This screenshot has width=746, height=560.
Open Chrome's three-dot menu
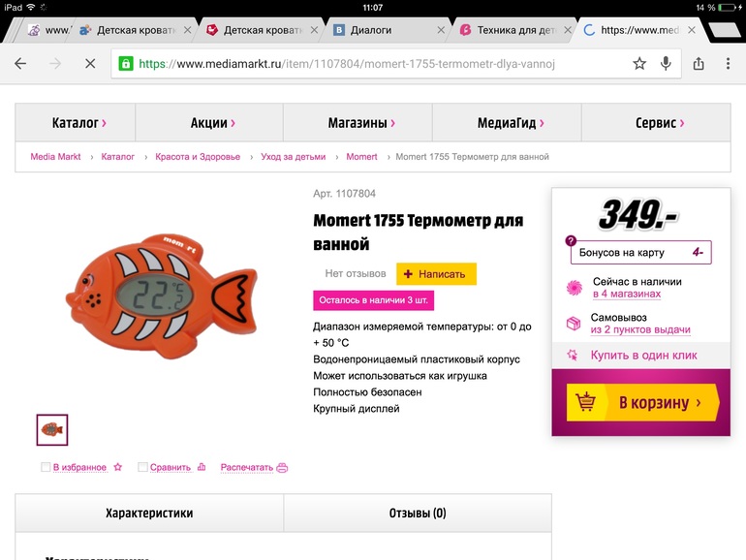[728, 64]
